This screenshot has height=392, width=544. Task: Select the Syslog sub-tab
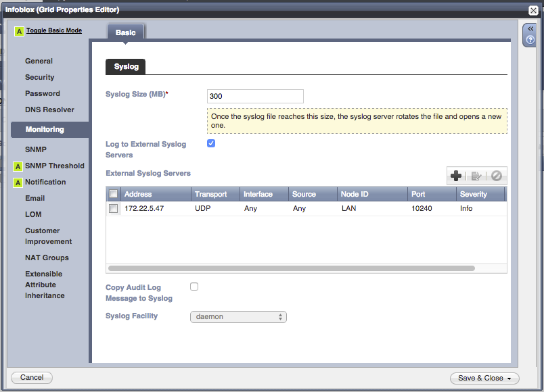pyautogui.click(x=126, y=66)
